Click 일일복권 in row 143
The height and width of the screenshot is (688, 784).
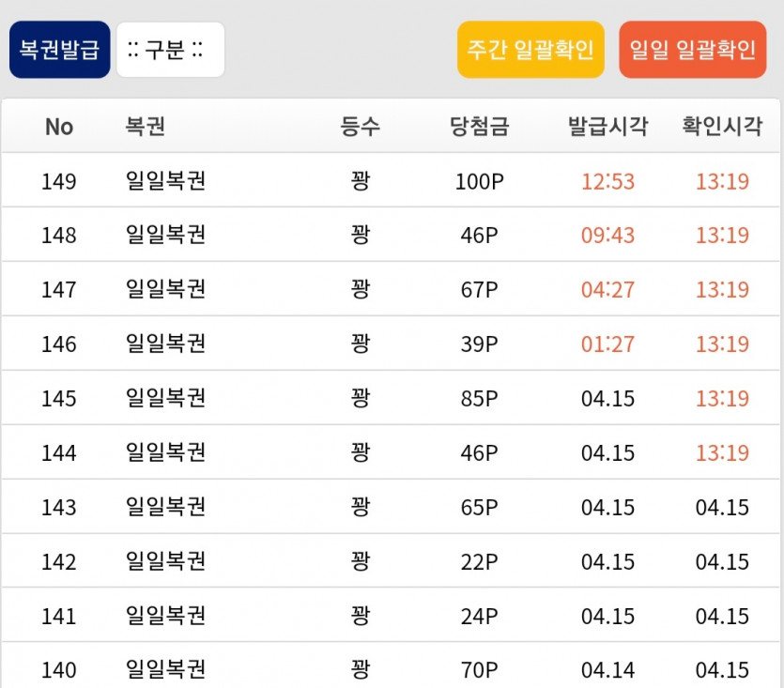pyautogui.click(x=165, y=507)
